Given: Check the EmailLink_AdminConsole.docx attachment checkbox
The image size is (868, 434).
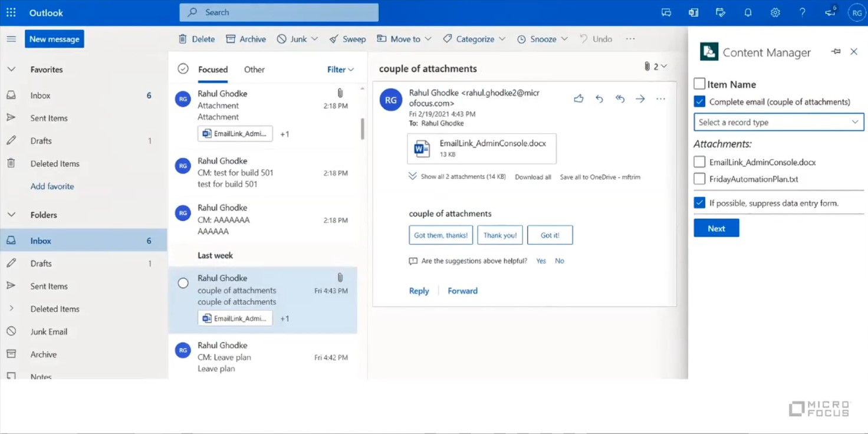Looking at the screenshot, I should pos(699,162).
